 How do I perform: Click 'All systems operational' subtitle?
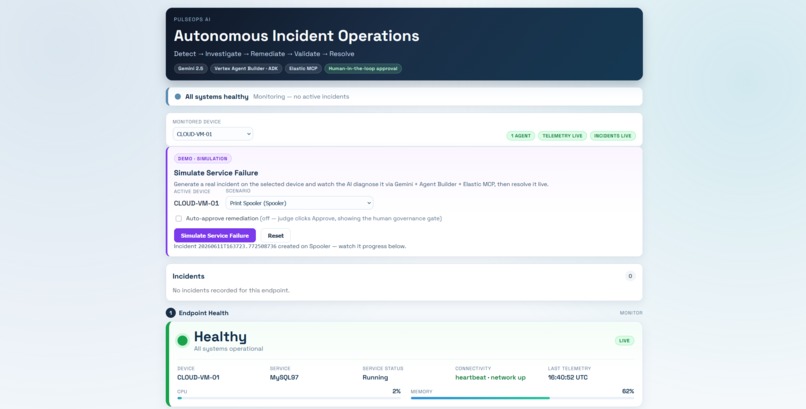(228, 349)
